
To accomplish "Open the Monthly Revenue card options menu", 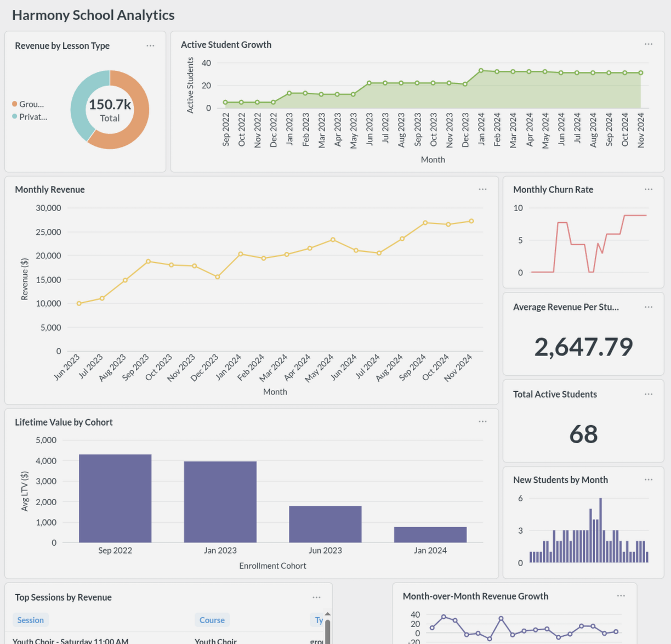I will pyautogui.click(x=482, y=189).
